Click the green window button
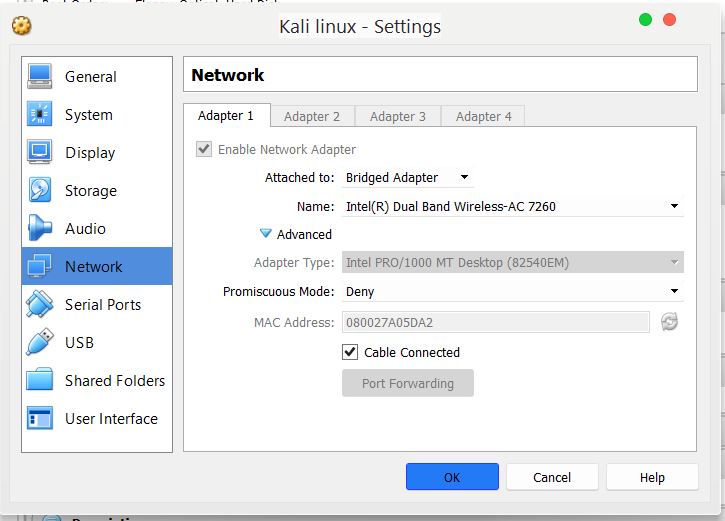Image resolution: width=725 pixels, height=521 pixels. tap(645, 19)
